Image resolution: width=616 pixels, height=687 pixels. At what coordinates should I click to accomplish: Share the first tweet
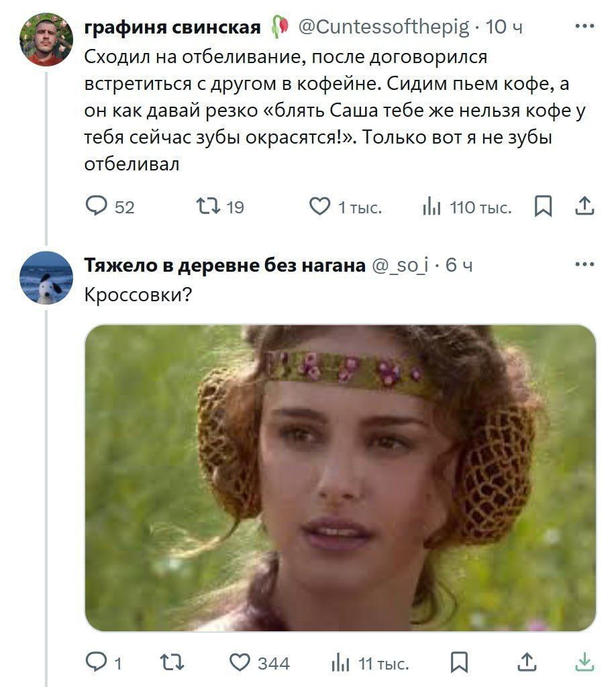click(x=584, y=206)
